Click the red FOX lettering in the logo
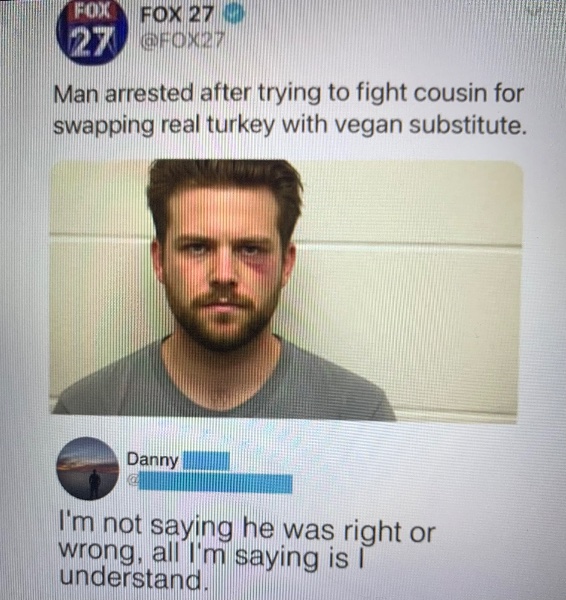Image resolution: width=566 pixels, height=600 pixels. coord(92,12)
